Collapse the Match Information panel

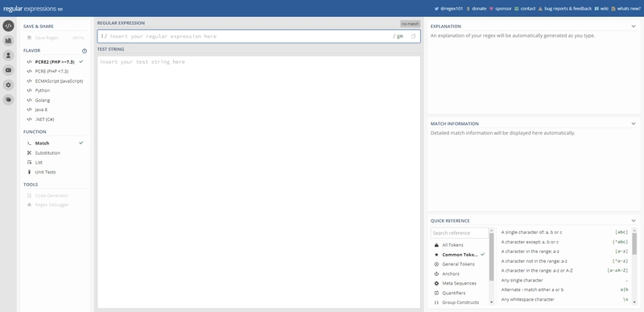634,123
